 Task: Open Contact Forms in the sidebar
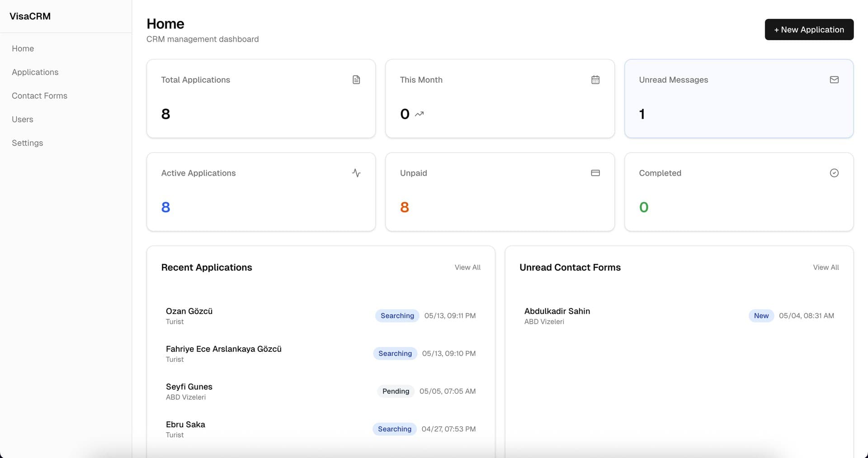coord(39,96)
